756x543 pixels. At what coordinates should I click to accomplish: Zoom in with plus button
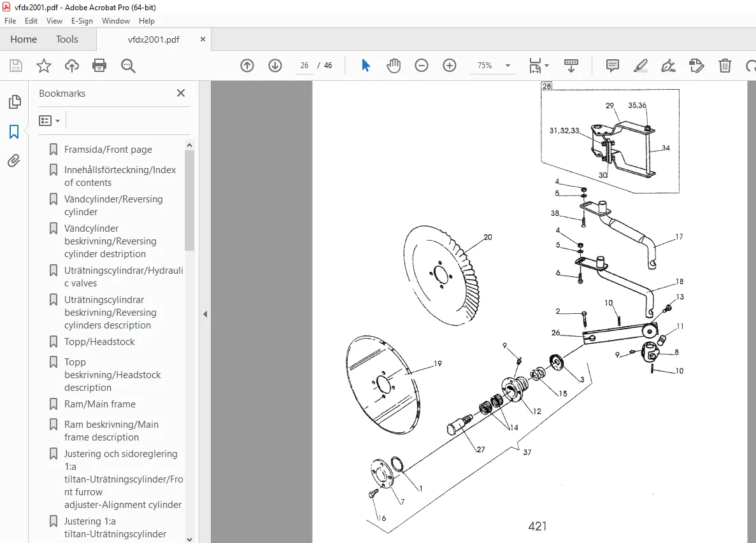pos(450,66)
